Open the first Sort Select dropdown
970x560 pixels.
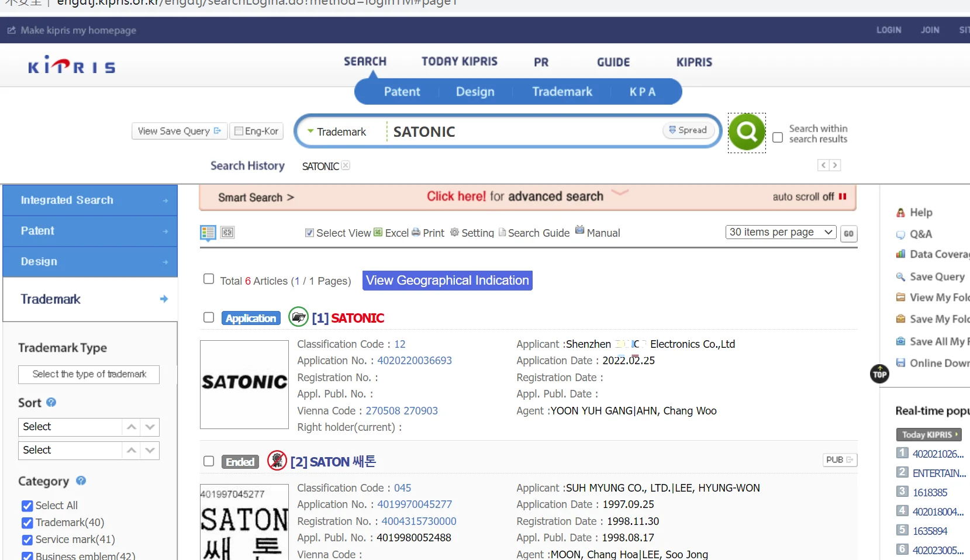pos(89,427)
